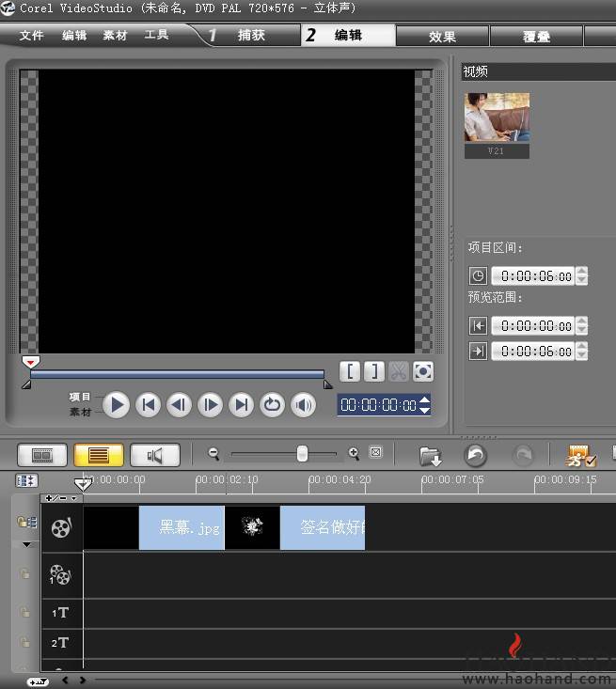The height and width of the screenshot is (689, 616).
Task: Insert media files with the folder icon
Action: click(430, 456)
